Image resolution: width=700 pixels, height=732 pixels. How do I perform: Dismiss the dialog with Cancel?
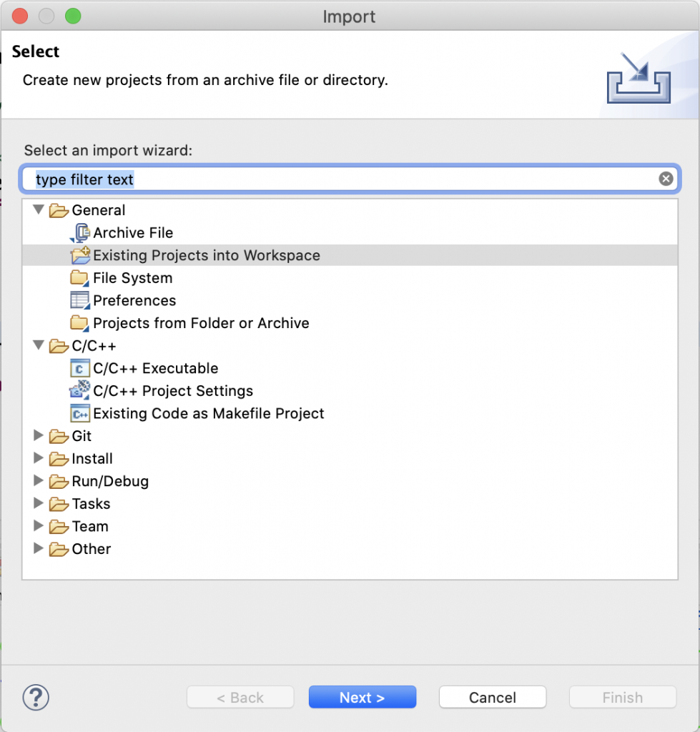(493, 697)
